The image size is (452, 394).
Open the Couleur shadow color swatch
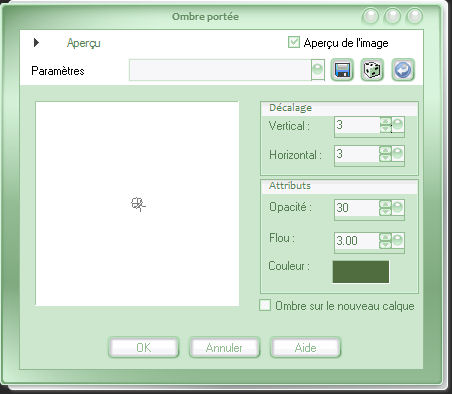[x=361, y=272]
